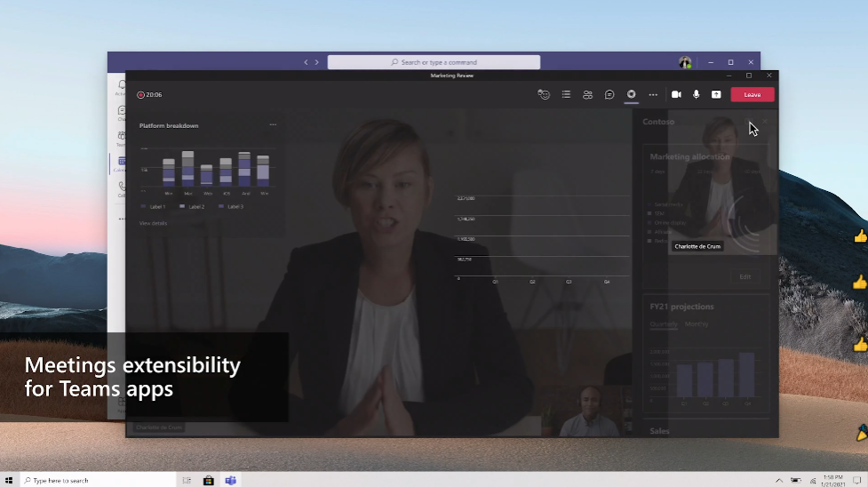
Task: Click the Teams search command box
Action: coord(434,62)
